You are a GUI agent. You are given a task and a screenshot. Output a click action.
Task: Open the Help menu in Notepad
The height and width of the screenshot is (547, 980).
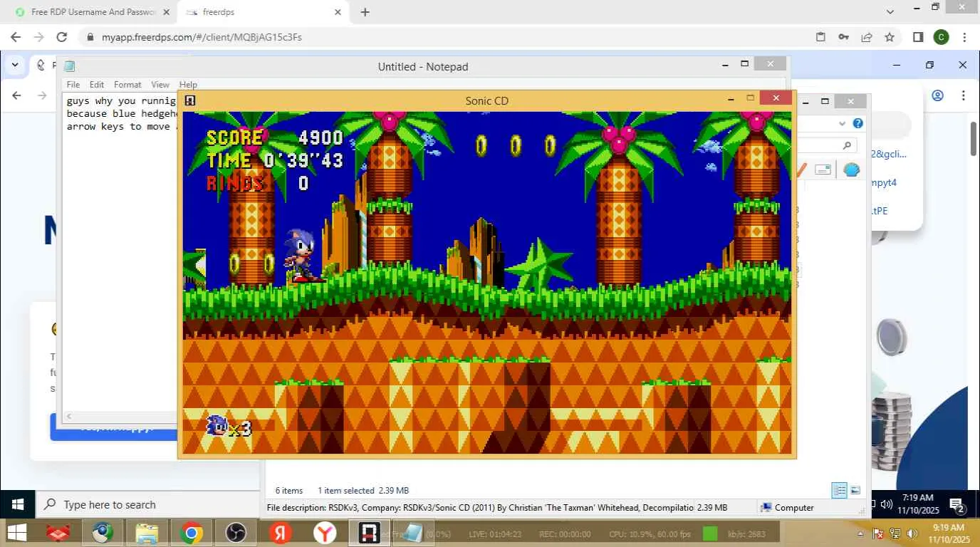click(188, 84)
